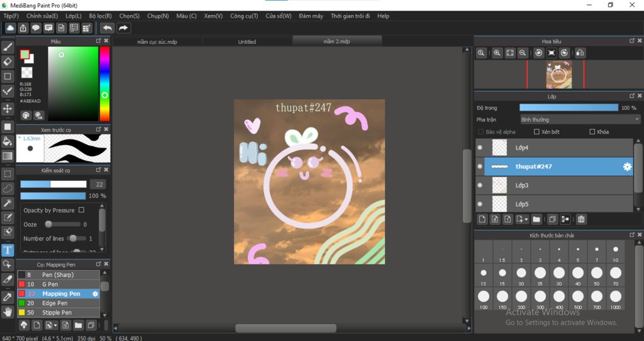Select the Move tool

click(x=8, y=109)
